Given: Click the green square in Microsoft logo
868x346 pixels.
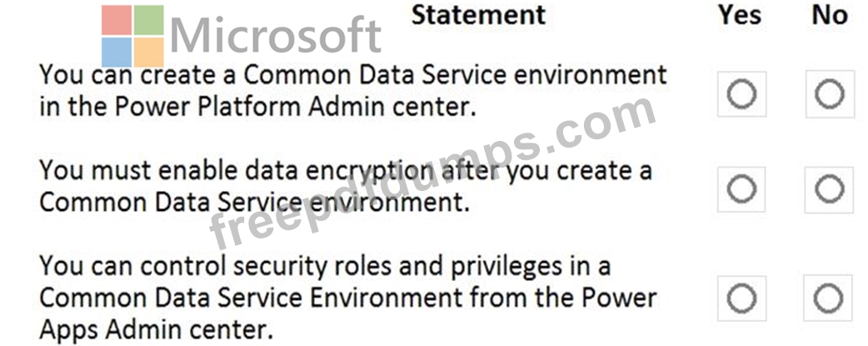Looking at the screenshot, I should (149, 20).
